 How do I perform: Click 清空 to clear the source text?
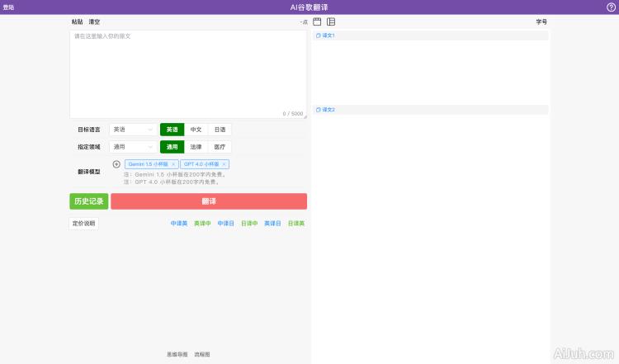(x=94, y=21)
